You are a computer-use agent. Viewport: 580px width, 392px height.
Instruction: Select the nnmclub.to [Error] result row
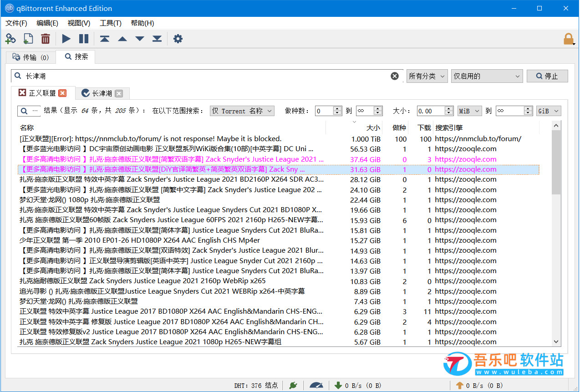point(278,139)
